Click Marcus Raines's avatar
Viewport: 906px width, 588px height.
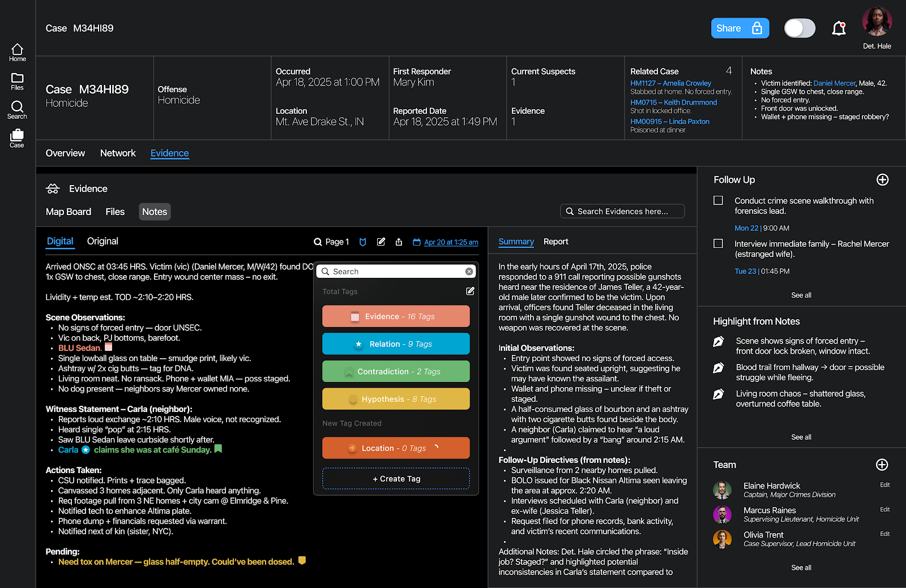click(x=722, y=514)
